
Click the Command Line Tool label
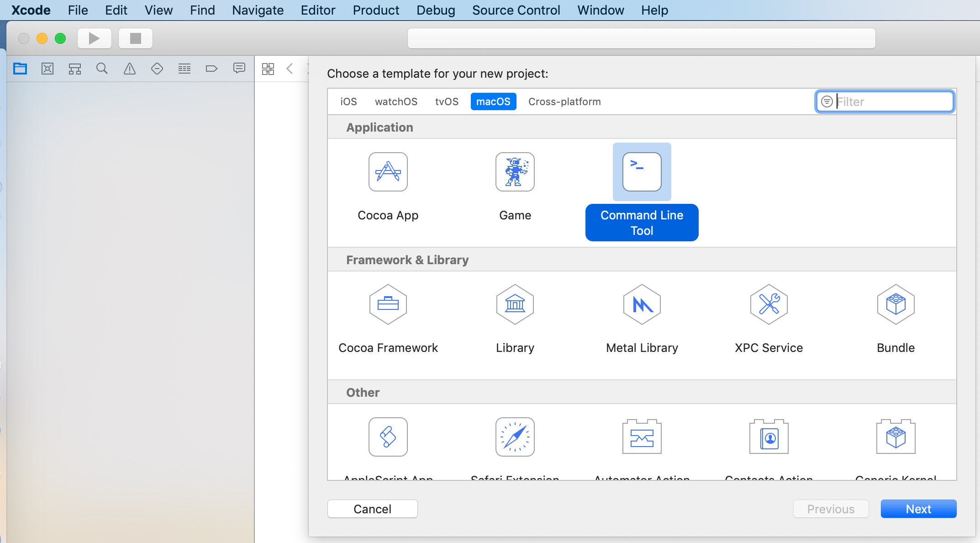click(x=642, y=223)
